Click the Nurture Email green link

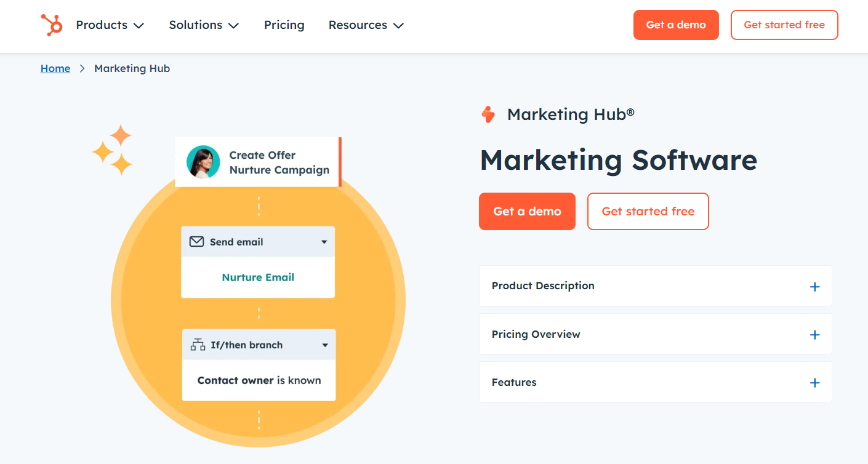point(257,278)
